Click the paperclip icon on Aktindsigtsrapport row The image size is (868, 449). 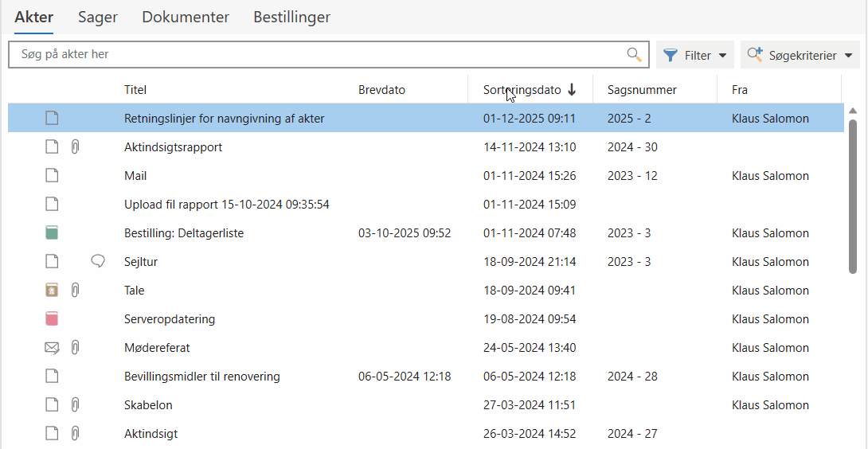tap(75, 147)
